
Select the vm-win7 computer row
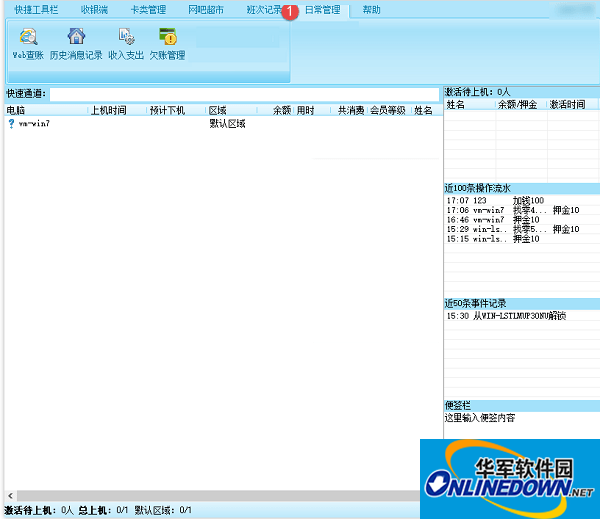point(223,124)
